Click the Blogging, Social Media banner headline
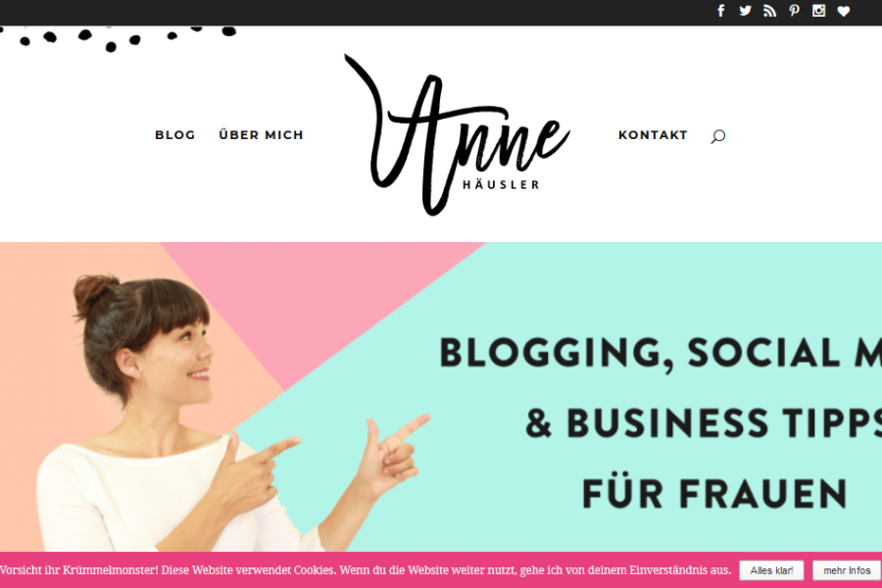The width and height of the screenshot is (882, 588). (661, 354)
